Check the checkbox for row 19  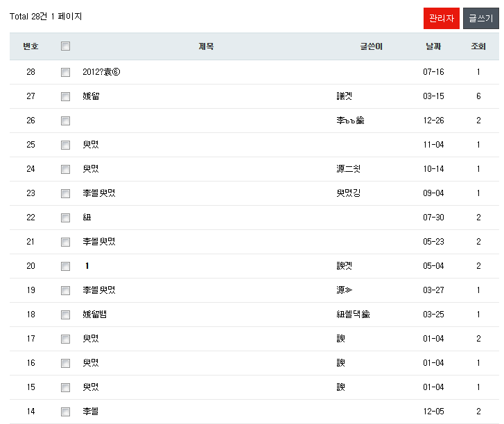point(66,290)
